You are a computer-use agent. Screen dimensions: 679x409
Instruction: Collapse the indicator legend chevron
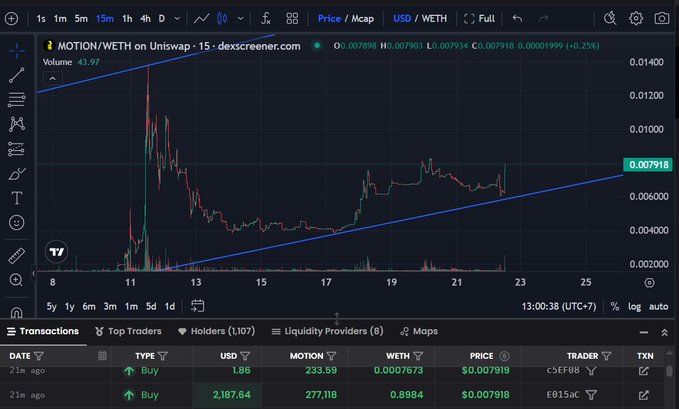pos(52,78)
